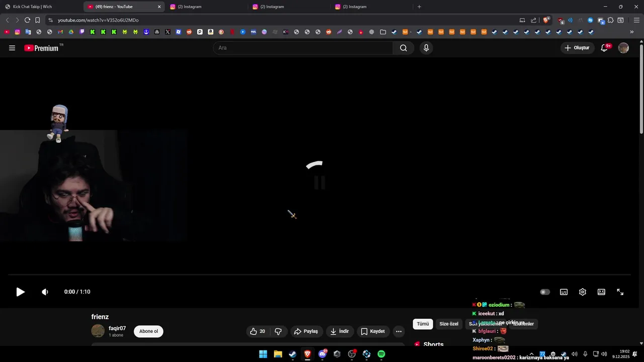Switch to Kick Chat Takip tab
644x362 pixels.
pos(40,7)
